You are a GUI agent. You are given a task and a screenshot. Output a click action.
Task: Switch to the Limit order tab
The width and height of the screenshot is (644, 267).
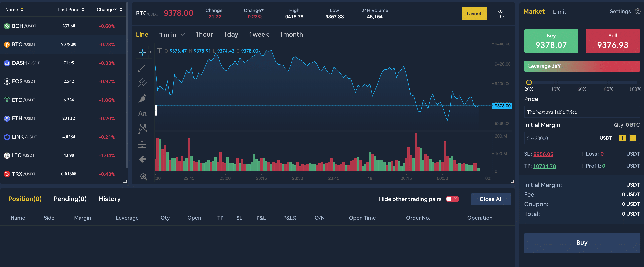coord(559,12)
